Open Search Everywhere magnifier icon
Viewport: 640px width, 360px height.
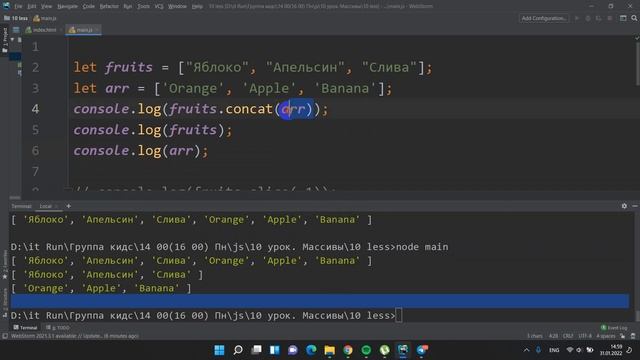(634, 18)
